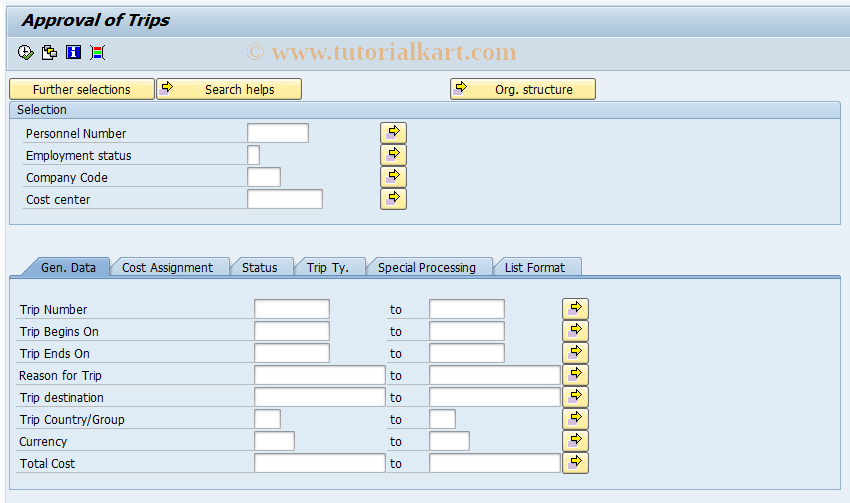
Task: Open multiple selection for Reason for Trip
Action: click(575, 375)
